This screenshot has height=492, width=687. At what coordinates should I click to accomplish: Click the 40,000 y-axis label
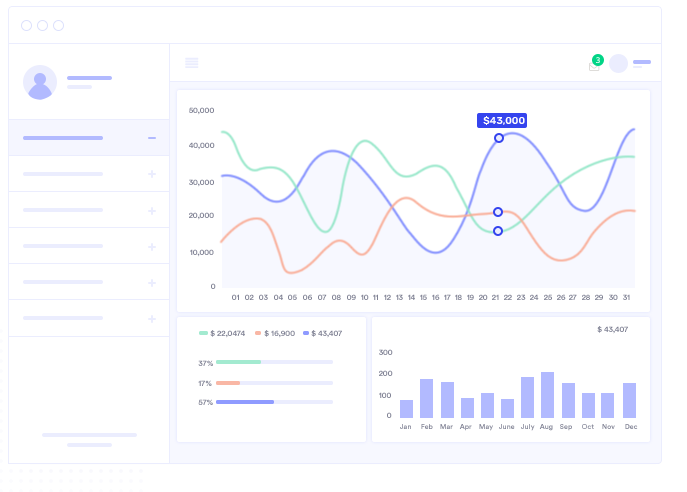(x=202, y=145)
